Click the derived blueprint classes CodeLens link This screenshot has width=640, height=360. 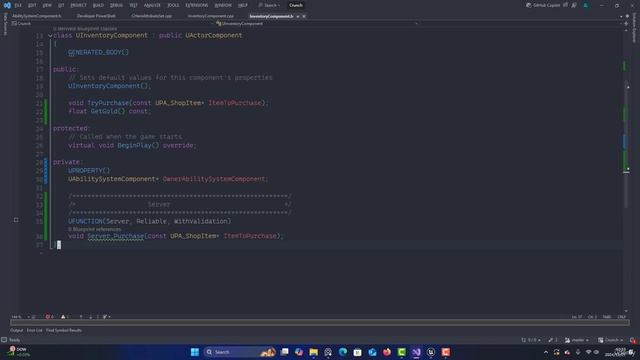pyautogui.click(x=85, y=29)
